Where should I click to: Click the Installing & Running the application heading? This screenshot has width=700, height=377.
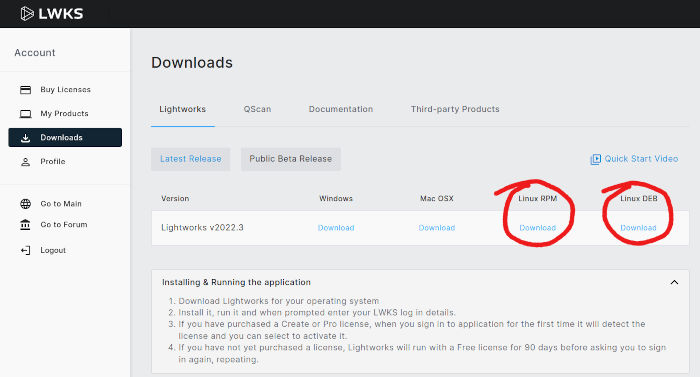point(236,282)
